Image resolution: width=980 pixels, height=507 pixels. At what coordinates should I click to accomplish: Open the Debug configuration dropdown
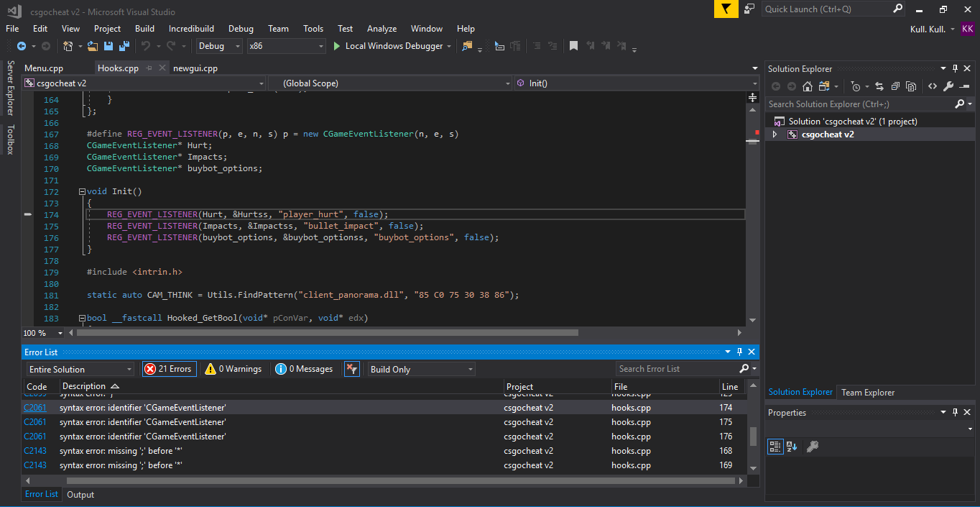pyautogui.click(x=220, y=46)
